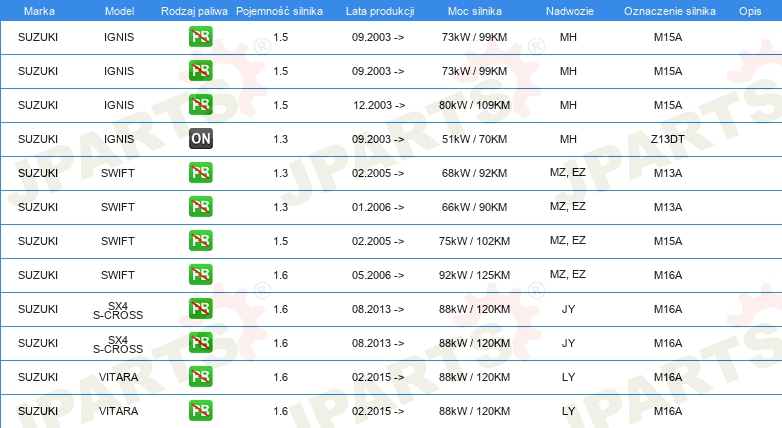782x428 pixels.
Task: Select the 80kW / 109KM power cell
Action: point(474,105)
